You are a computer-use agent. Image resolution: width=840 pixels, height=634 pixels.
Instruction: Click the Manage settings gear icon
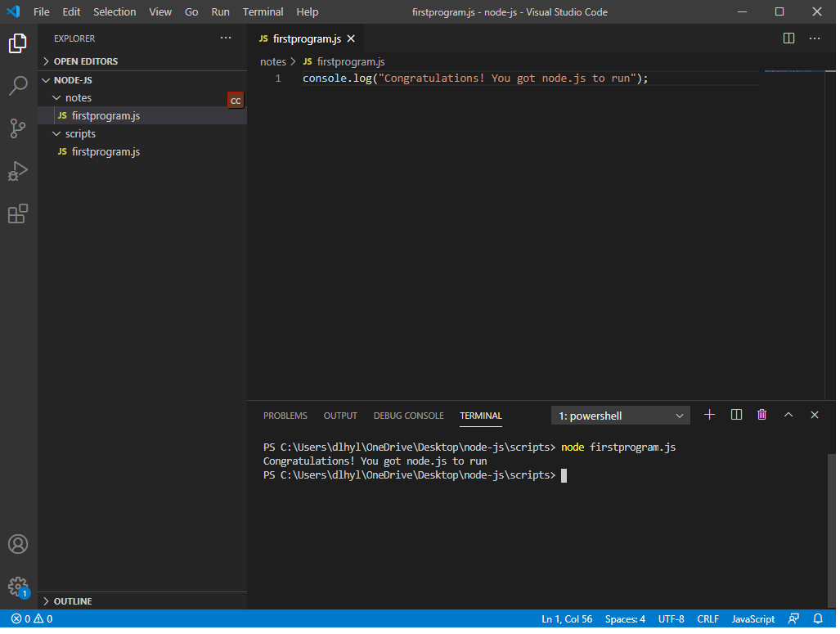pos(18,587)
